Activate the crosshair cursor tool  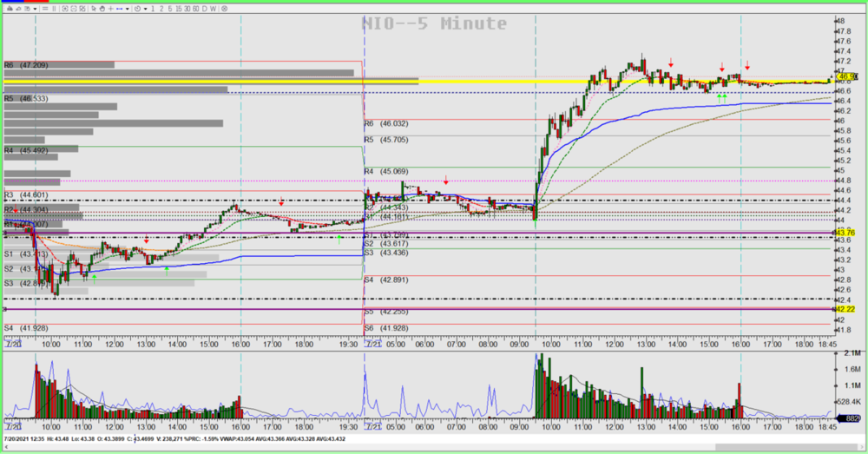[111, 9]
